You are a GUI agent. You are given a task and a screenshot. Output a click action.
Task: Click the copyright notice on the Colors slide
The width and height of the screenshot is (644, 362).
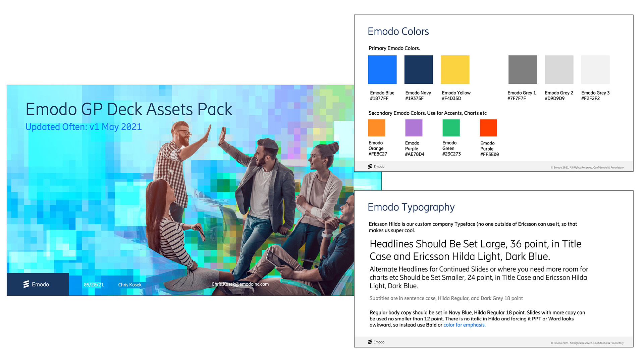[x=587, y=168]
